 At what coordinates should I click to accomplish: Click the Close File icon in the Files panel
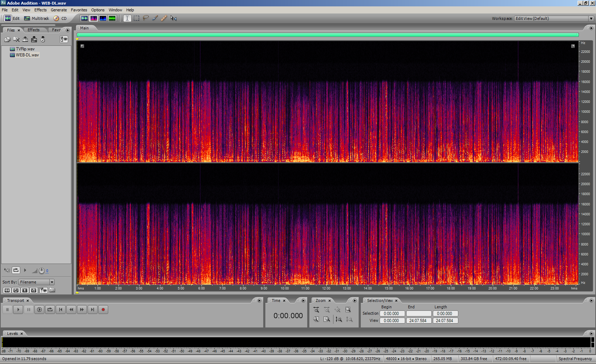[16, 39]
